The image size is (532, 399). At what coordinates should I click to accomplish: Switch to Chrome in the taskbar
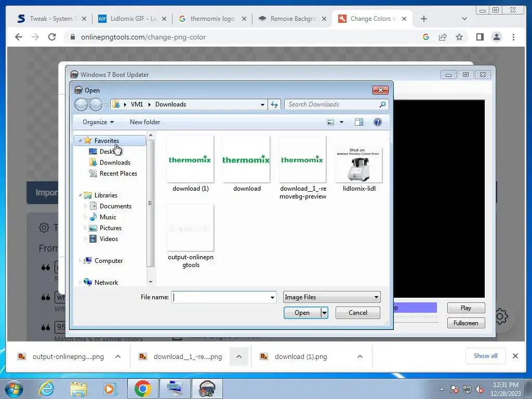(x=142, y=389)
